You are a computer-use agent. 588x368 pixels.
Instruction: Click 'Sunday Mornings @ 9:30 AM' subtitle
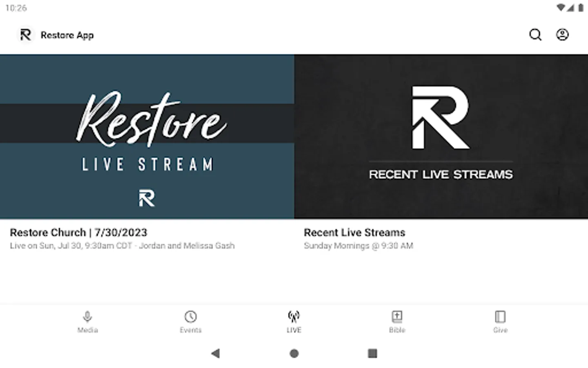[359, 246]
